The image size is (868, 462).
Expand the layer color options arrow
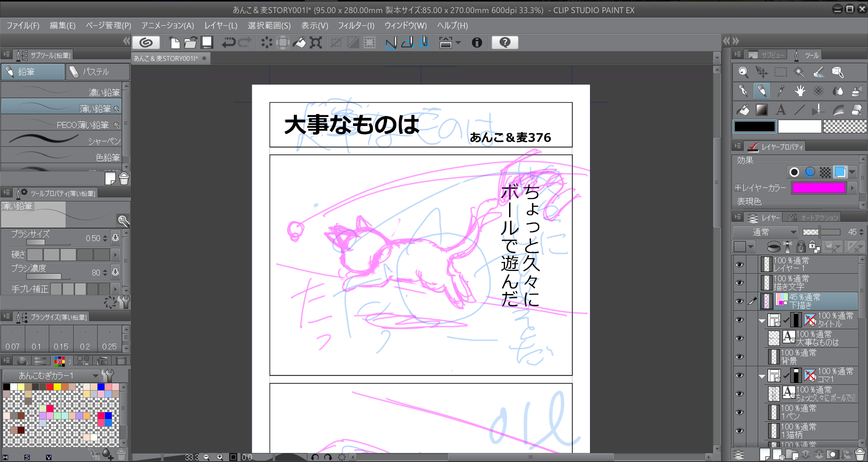(x=852, y=188)
